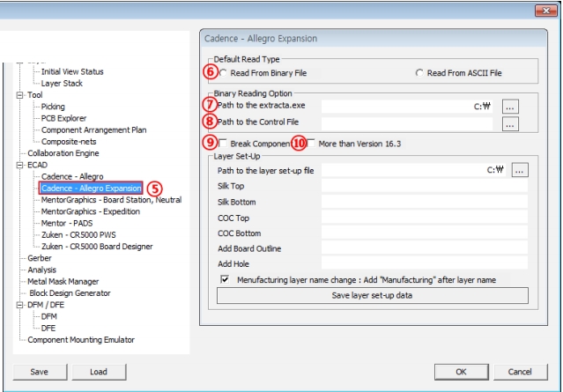Cancel the settings dialog
The width and height of the screenshot is (563, 392).
[521, 372]
